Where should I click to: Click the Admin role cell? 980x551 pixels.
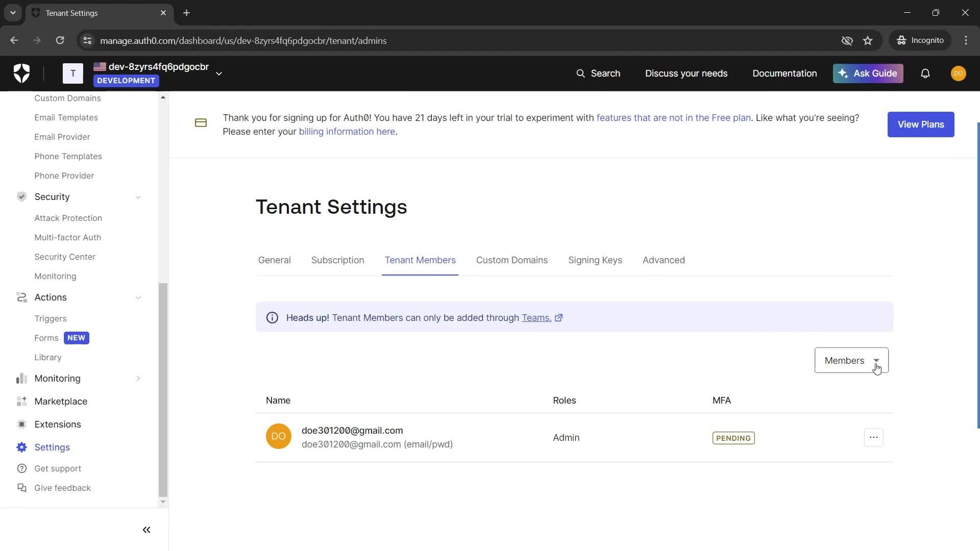[566, 438]
